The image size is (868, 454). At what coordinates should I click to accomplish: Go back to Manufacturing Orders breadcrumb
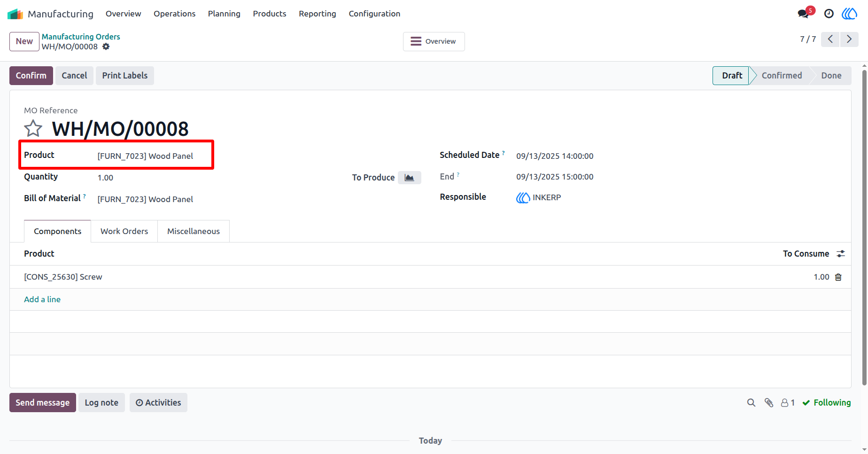point(81,37)
